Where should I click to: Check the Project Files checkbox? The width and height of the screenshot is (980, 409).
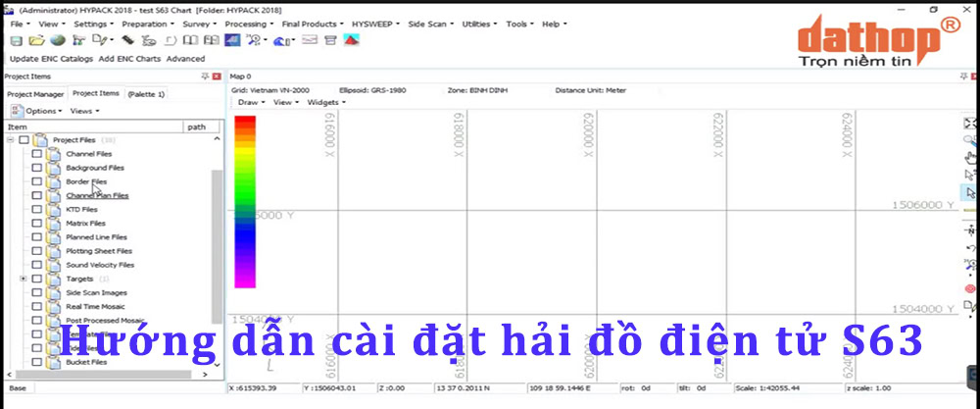24,140
